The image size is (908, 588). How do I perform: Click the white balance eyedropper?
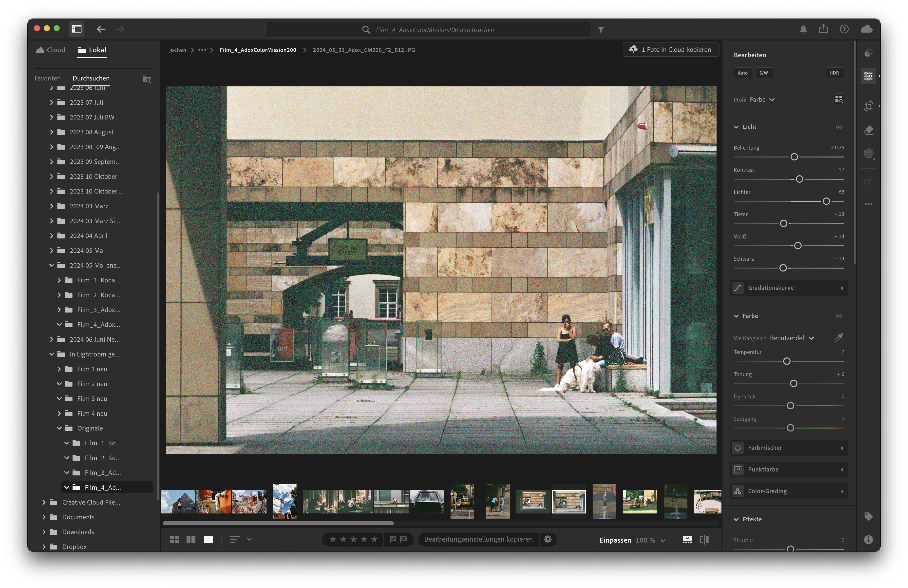[839, 337]
